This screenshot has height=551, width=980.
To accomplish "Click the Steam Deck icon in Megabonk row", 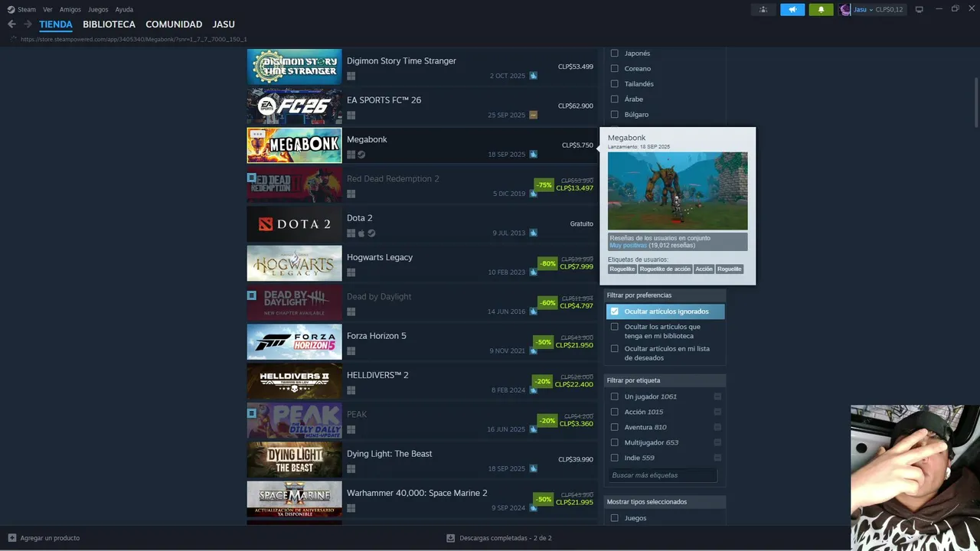I will [x=361, y=155].
